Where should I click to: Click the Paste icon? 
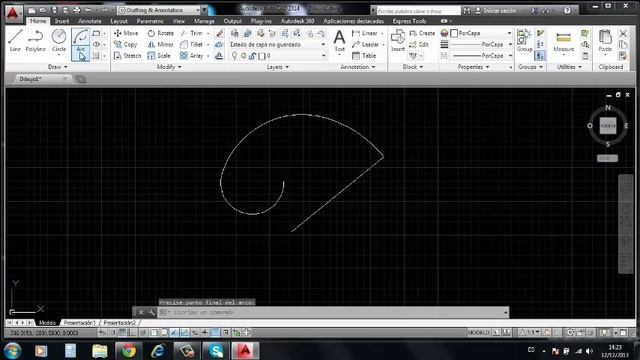(x=605, y=40)
